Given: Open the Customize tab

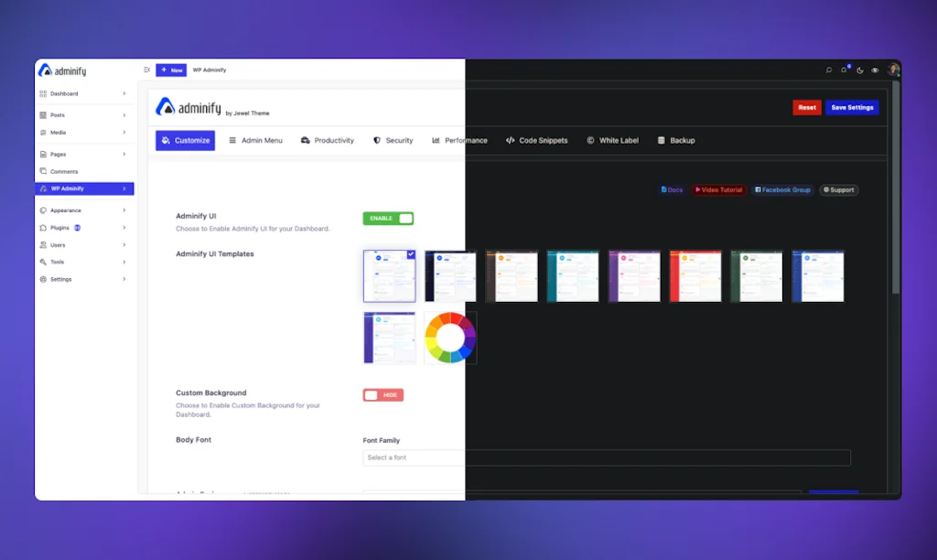Looking at the screenshot, I should point(185,140).
